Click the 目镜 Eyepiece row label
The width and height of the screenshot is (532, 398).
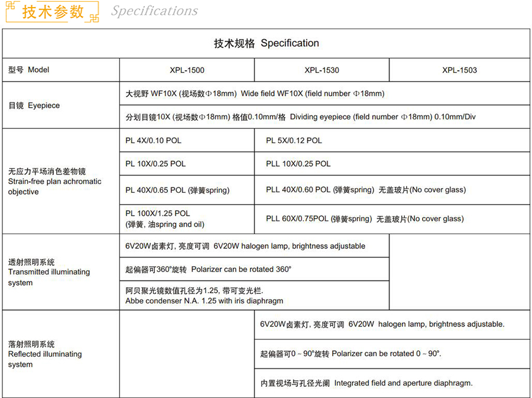[x=34, y=105]
